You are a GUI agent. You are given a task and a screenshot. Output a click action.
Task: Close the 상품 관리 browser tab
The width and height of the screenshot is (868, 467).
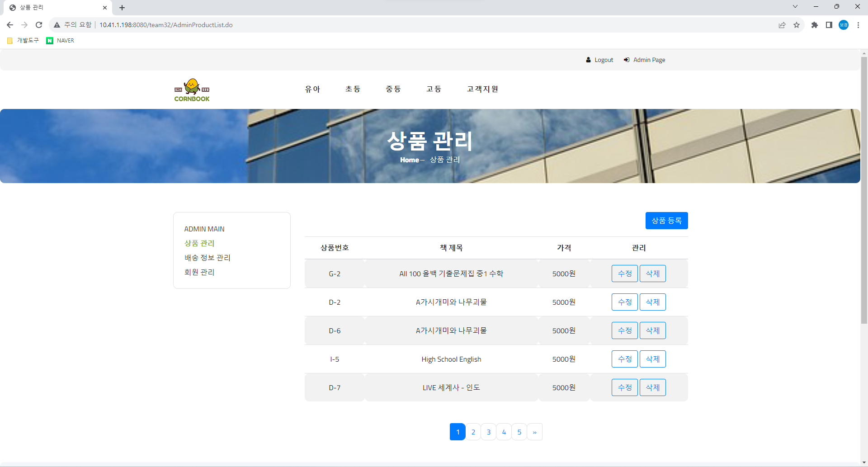point(104,8)
